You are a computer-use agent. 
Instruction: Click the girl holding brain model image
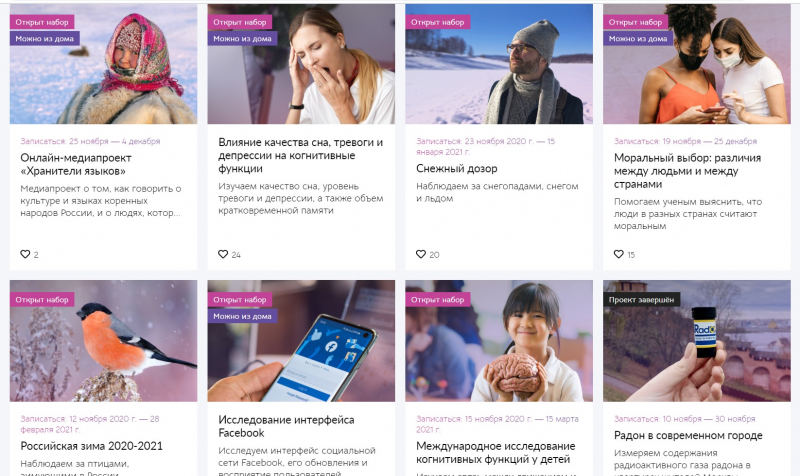click(499, 341)
